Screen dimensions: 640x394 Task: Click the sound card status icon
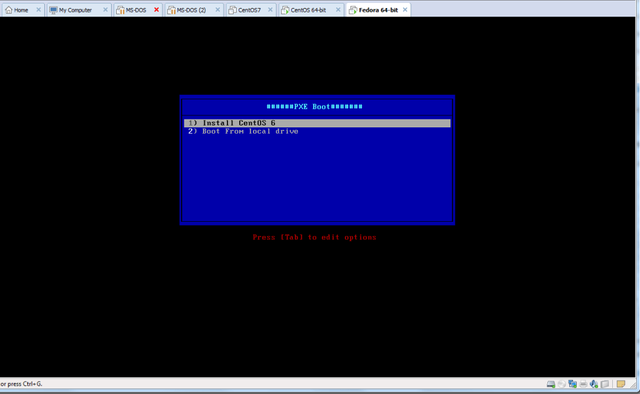[x=594, y=384]
